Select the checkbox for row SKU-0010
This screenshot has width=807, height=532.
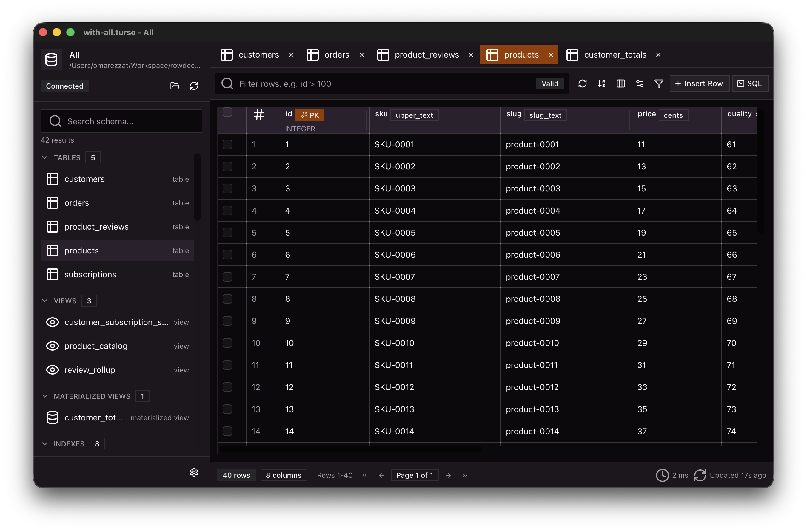[227, 343]
